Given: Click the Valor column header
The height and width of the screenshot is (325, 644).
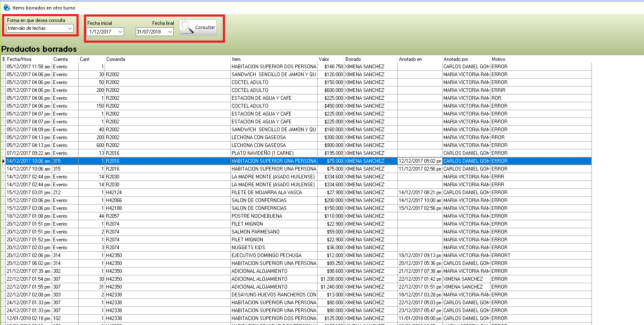Looking at the screenshot, I should 330,59.
